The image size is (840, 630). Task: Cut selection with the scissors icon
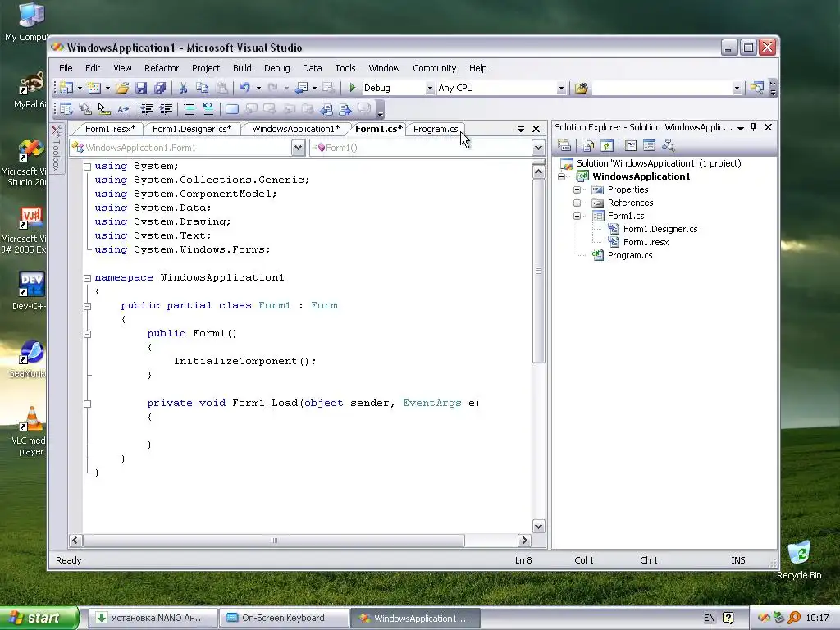click(x=183, y=88)
